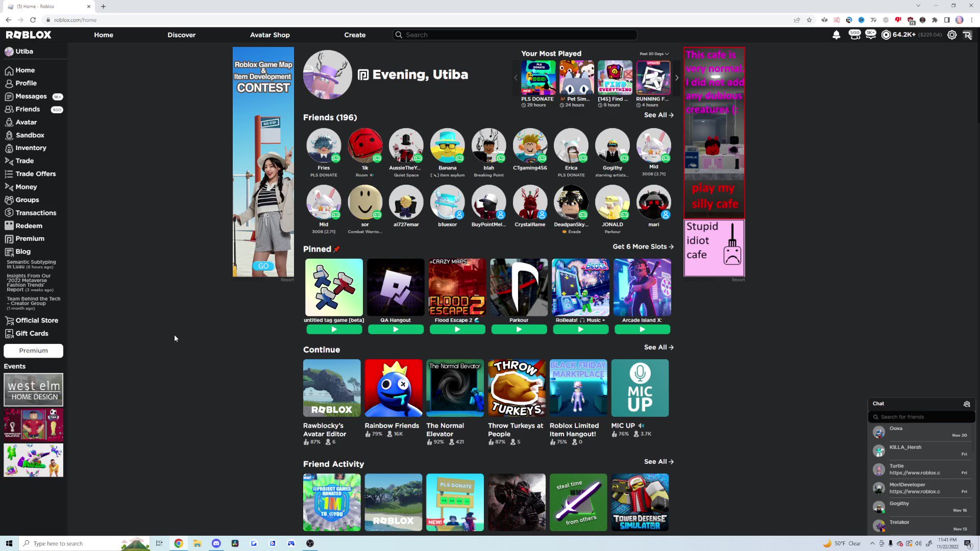Open Chrome extensions puzzle icon
The image size is (980, 551).
pos(935,20)
